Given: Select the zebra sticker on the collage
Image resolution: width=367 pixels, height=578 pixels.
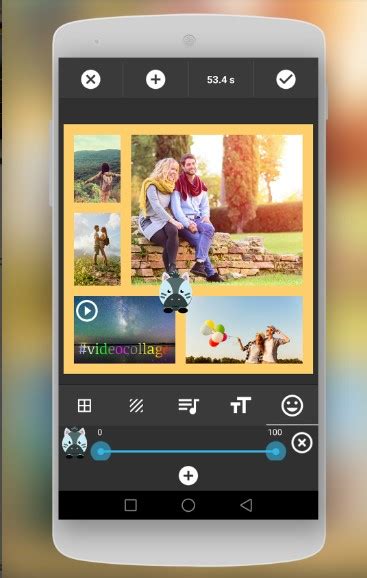Looking at the screenshot, I should pos(176,293).
